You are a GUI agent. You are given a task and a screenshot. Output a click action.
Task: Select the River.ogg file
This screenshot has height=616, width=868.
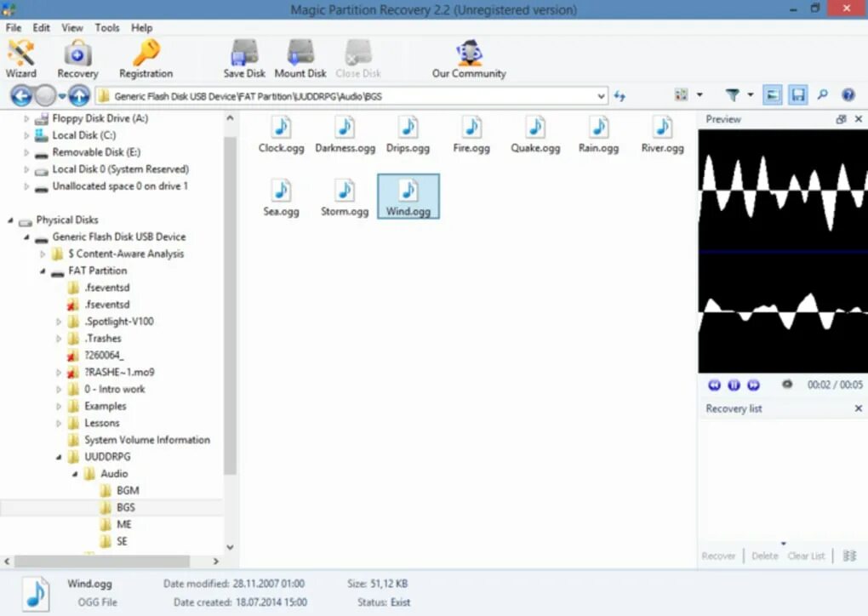point(663,134)
